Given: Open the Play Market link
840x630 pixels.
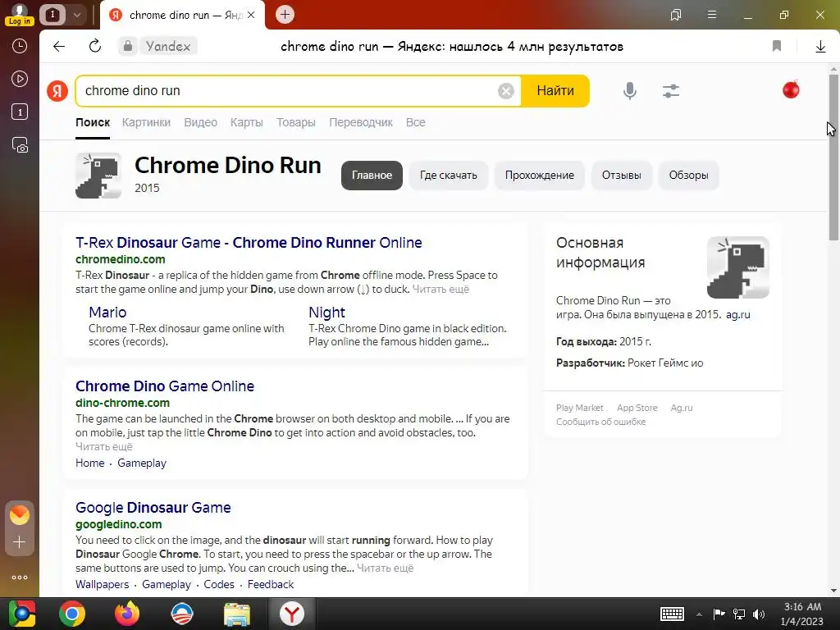Looking at the screenshot, I should click(580, 408).
